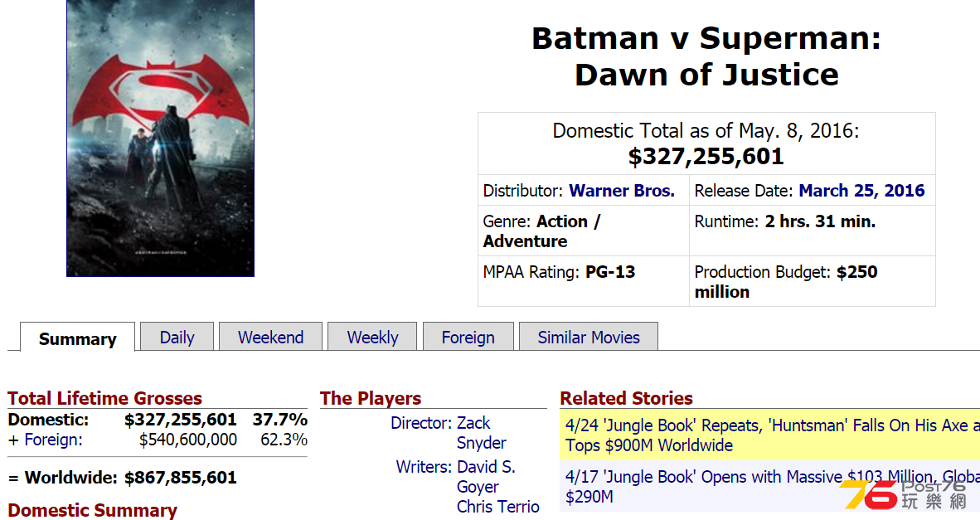The width and height of the screenshot is (980, 520).
Task: Open the Warner Bros. distributor link
Action: (622, 191)
